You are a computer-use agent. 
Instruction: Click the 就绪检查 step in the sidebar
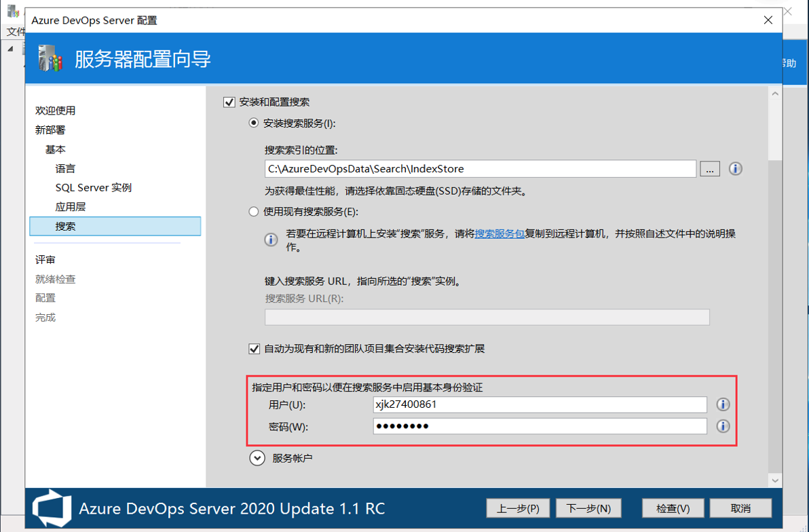pyautogui.click(x=55, y=279)
